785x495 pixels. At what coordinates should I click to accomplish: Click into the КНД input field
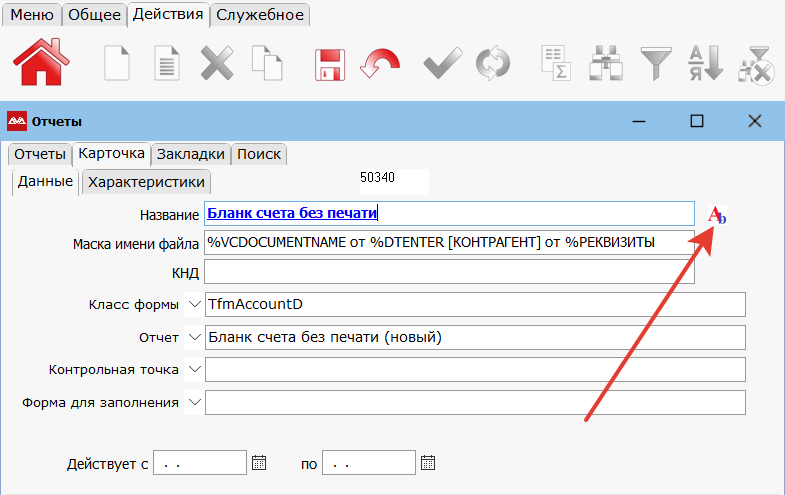448,273
